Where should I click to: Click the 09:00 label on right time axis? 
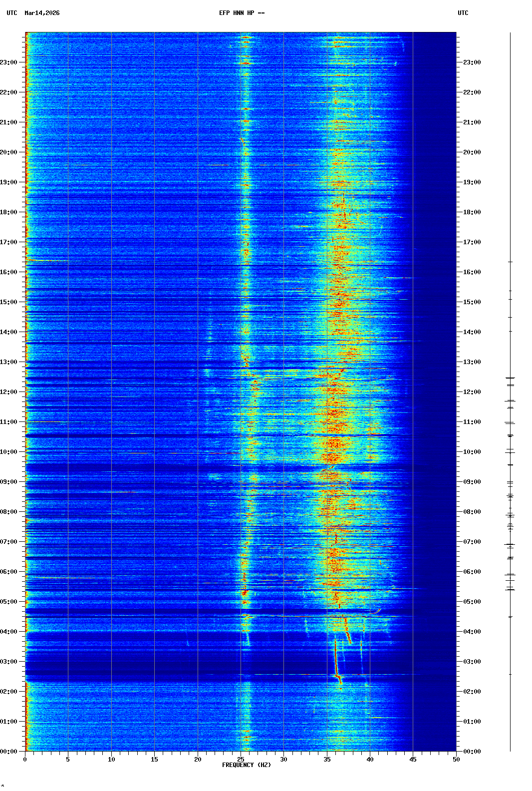coord(472,482)
